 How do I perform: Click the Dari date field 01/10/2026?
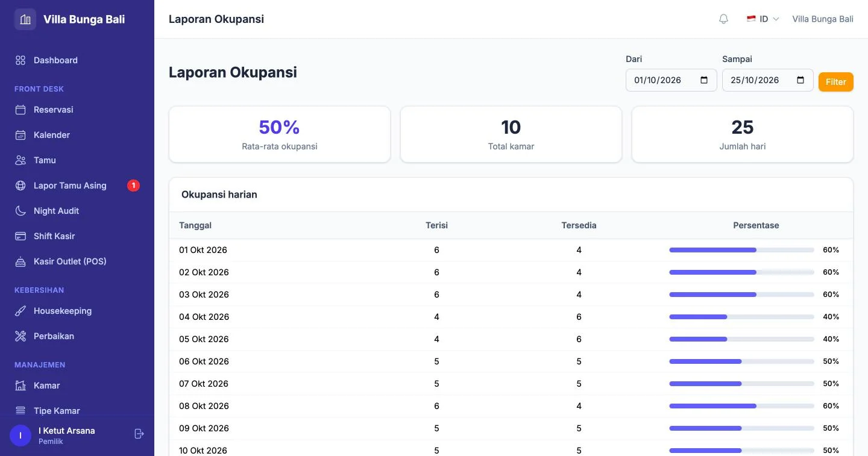click(x=671, y=80)
